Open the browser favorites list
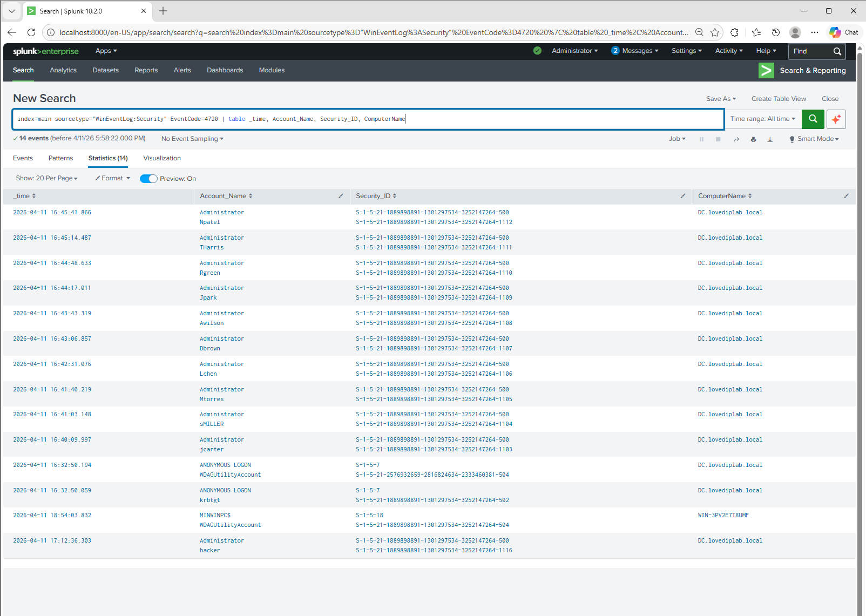Viewport: 866px width, 616px height. 756,32
